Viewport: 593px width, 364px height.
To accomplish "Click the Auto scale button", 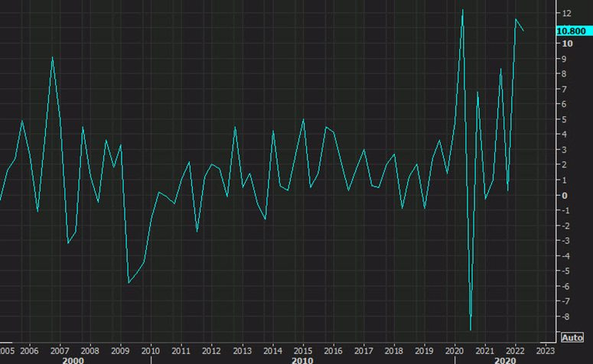I will (572, 337).
